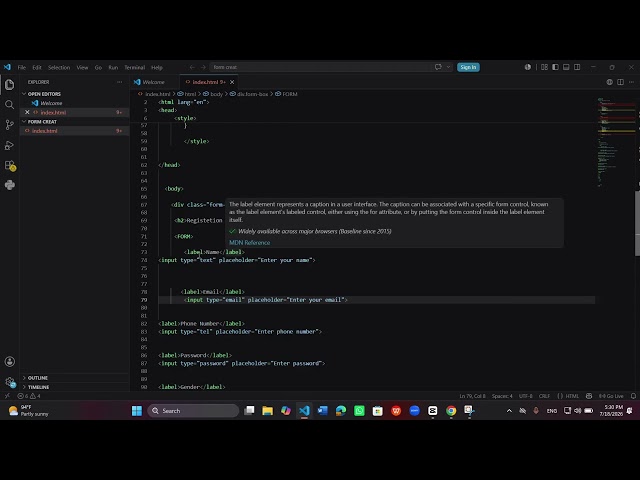Open the View menu
640x480 pixels.
coord(82,67)
